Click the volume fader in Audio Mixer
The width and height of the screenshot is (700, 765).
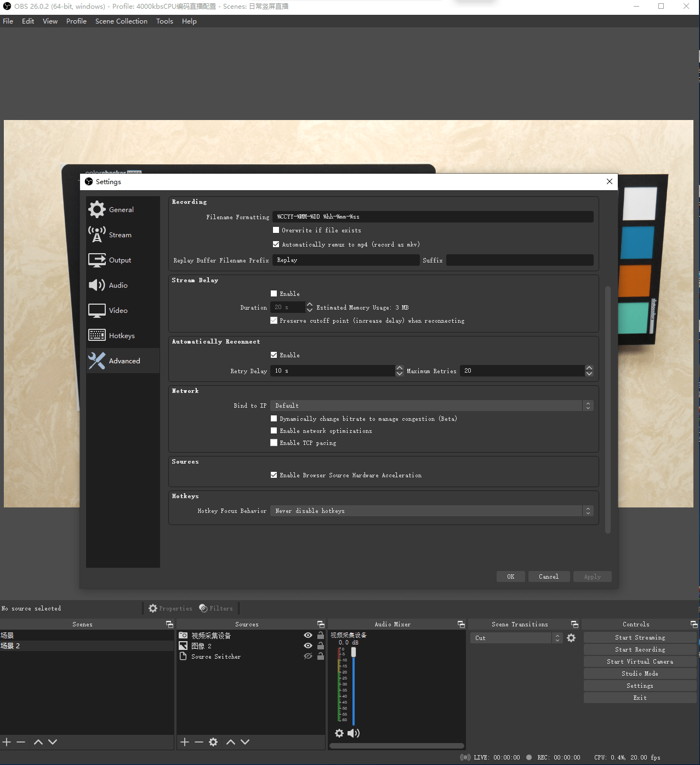[x=354, y=652]
